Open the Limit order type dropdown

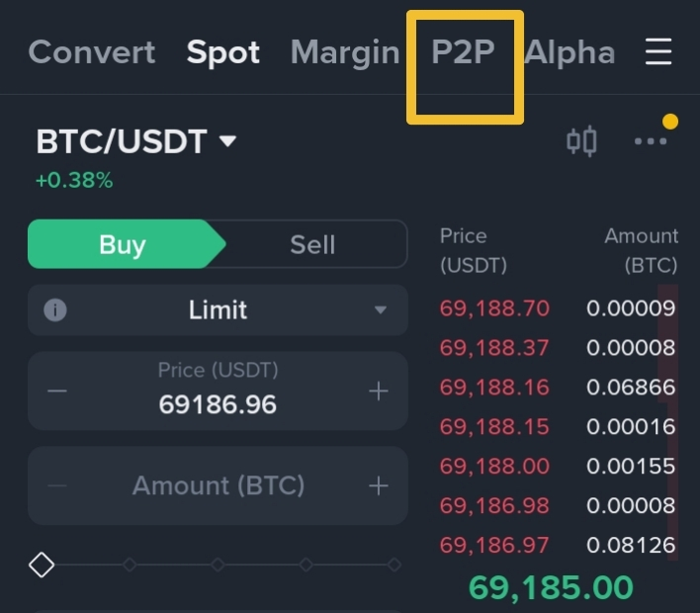(380, 310)
